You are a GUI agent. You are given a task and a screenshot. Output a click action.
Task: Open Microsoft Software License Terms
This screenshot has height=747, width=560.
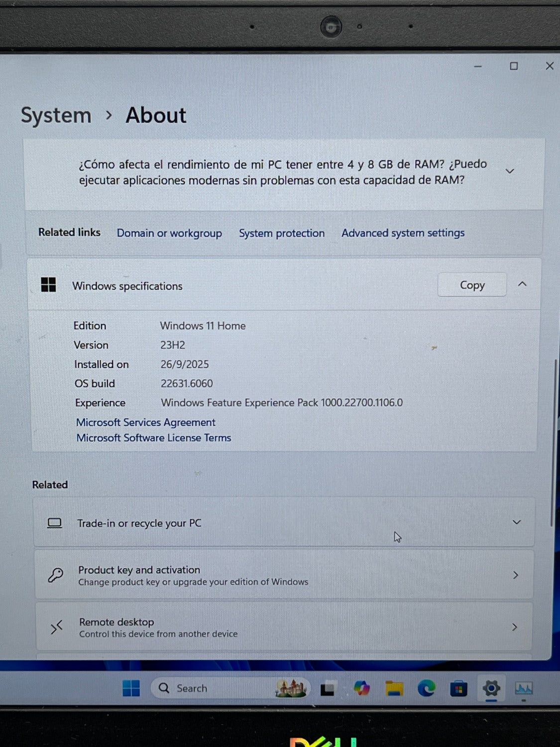tap(154, 438)
